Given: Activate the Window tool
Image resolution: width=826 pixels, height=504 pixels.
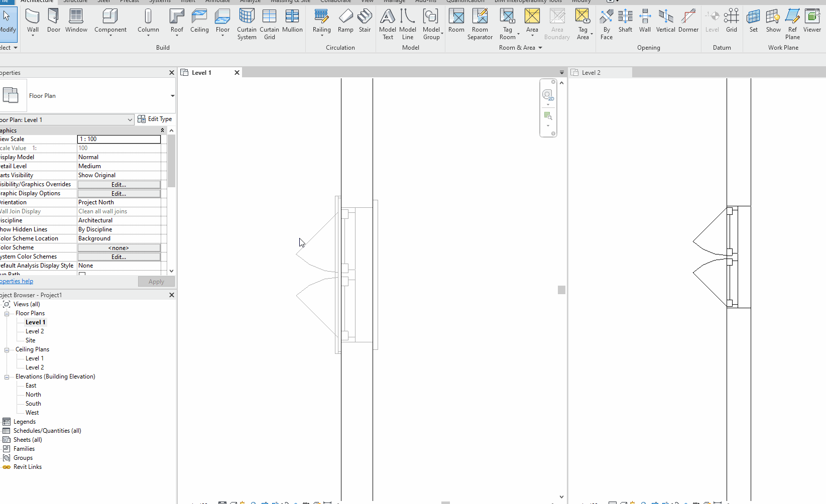Looking at the screenshot, I should click(x=76, y=21).
